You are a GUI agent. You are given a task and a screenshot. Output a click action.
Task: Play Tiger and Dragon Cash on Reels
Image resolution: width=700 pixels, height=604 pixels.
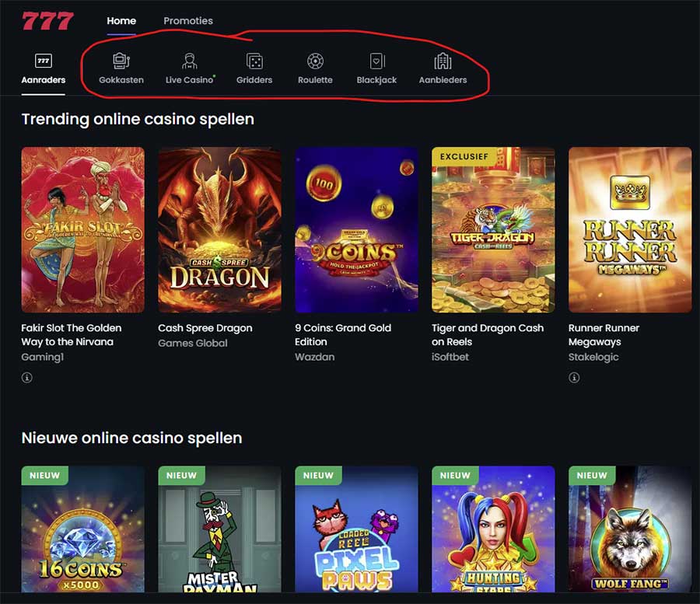pos(493,230)
